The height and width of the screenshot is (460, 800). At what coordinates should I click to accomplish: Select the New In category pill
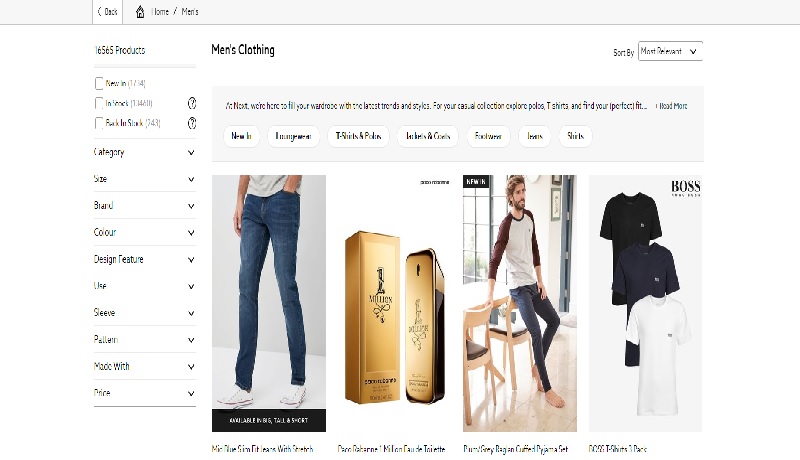coord(241,136)
